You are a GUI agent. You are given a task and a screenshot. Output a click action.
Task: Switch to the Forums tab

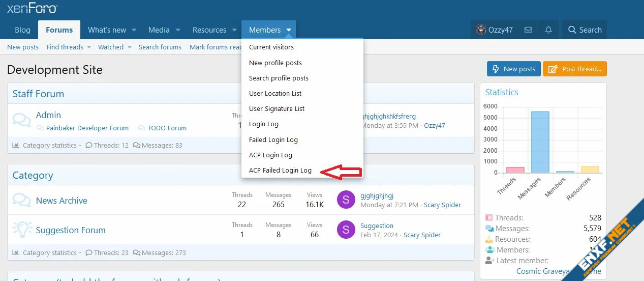(x=59, y=30)
